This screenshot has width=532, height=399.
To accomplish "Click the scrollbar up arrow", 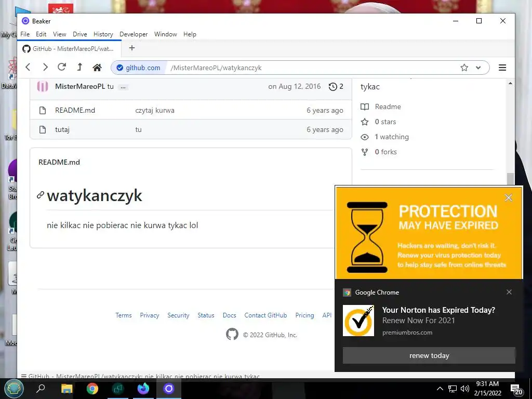I will (510, 83).
